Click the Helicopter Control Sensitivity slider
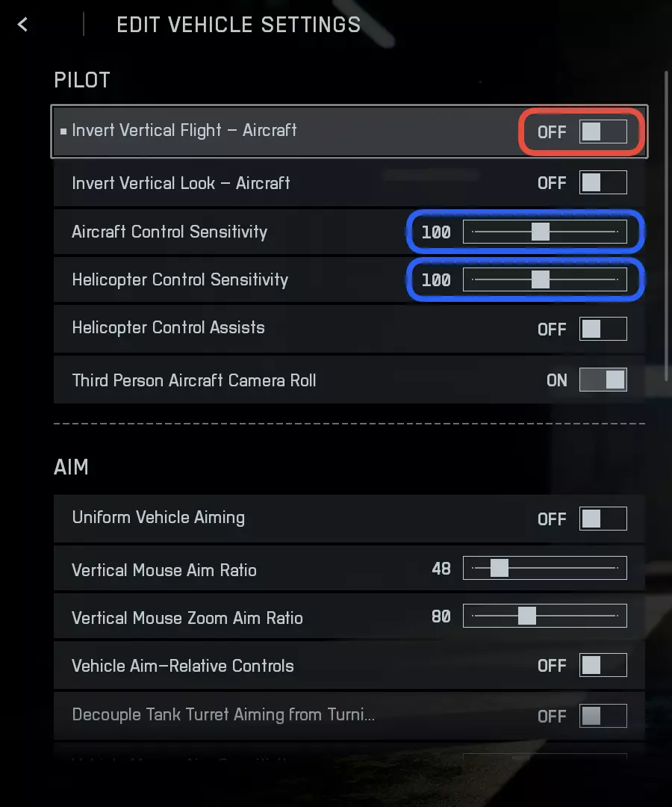This screenshot has width=672, height=807. point(545,280)
